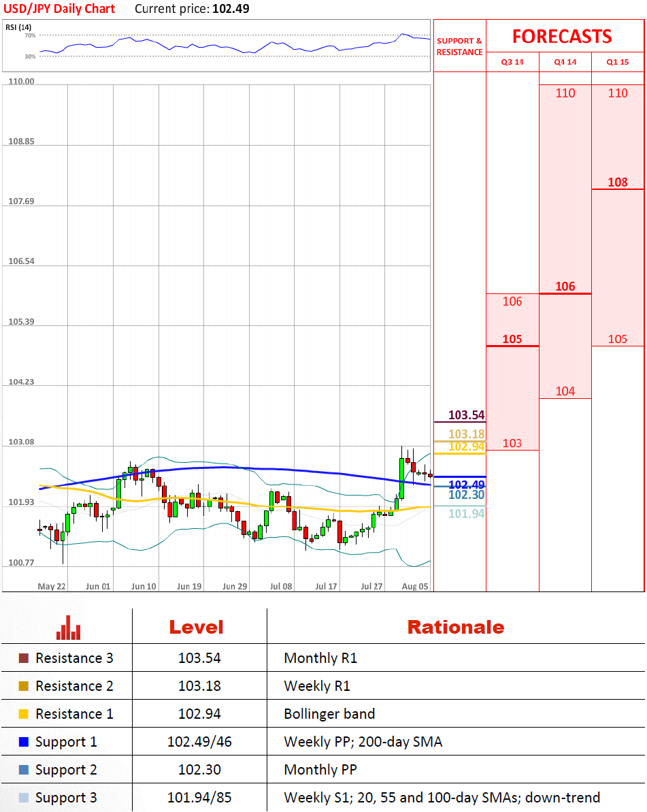Click the 103.18 level cell in table
This screenshot has width=647, height=812.
pyautogui.click(x=199, y=686)
